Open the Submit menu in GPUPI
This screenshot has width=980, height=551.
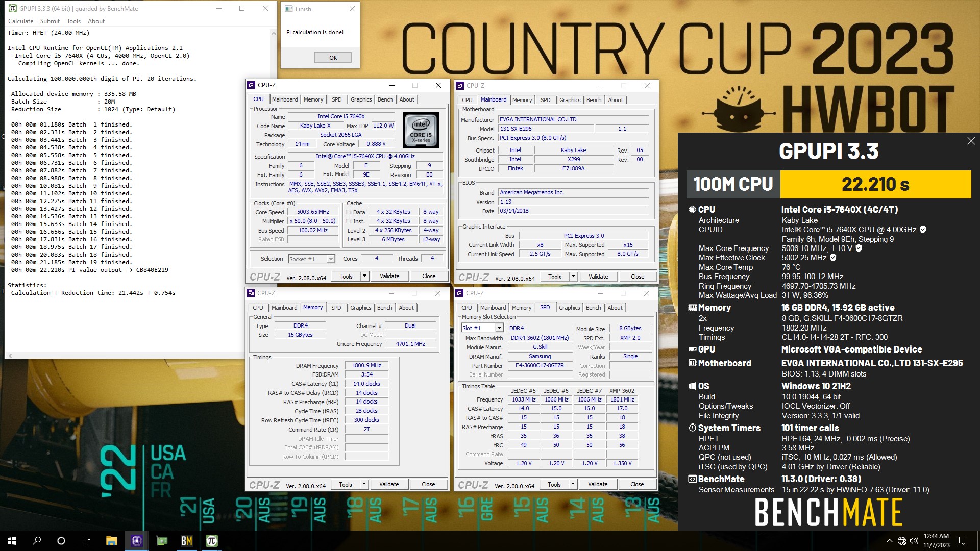50,21
